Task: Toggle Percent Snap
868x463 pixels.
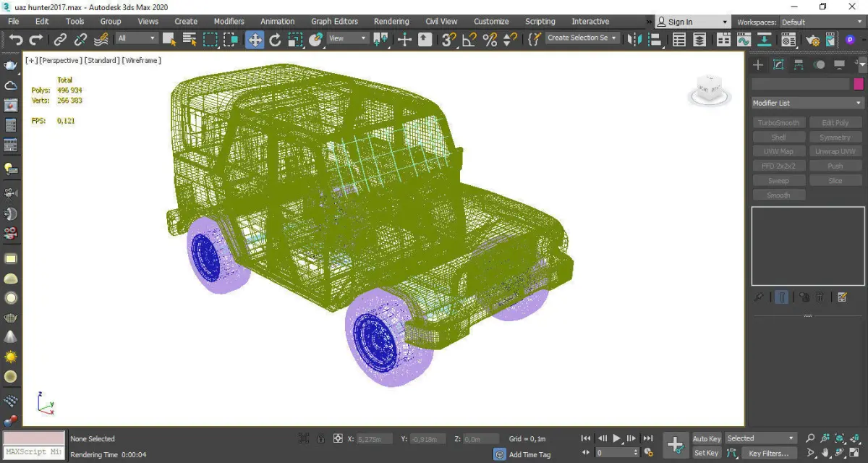Action: tap(490, 39)
